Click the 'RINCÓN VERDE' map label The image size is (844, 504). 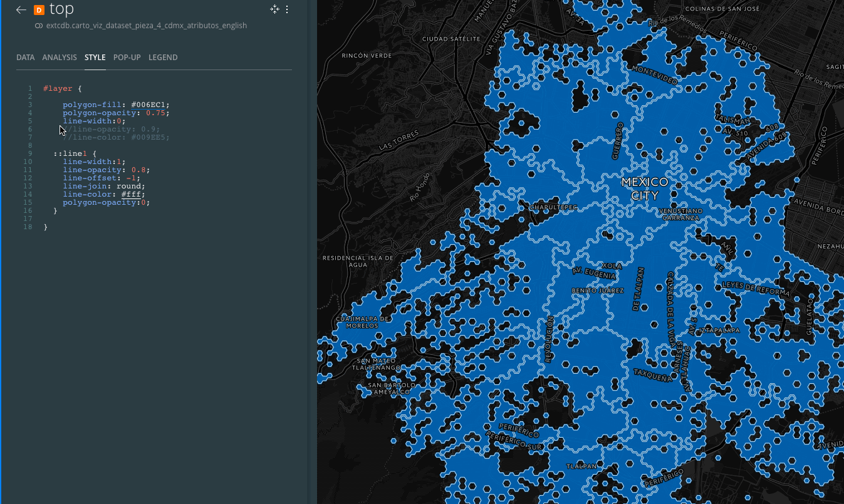pyautogui.click(x=367, y=56)
